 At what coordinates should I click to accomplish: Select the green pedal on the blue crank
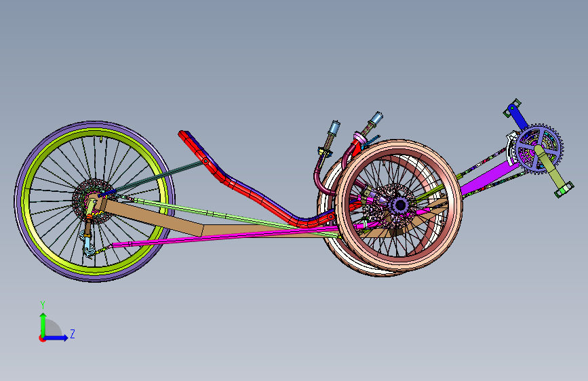(x=512, y=108)
